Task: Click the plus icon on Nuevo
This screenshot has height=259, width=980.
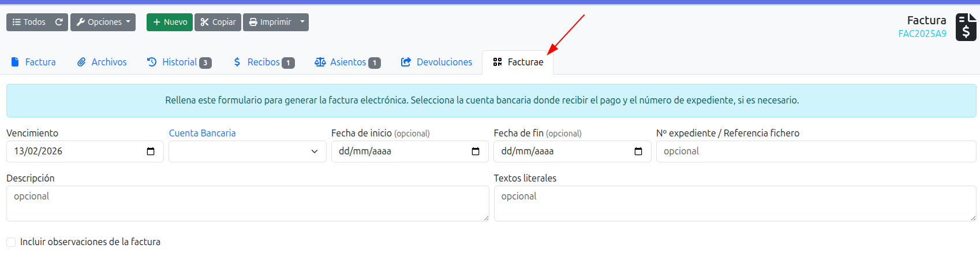Action: coord(156,22)
